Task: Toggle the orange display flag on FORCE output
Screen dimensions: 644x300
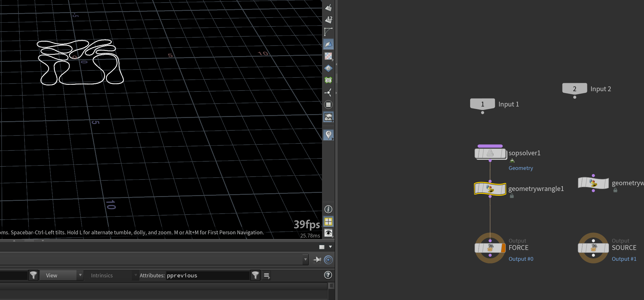Action: (x=503, y=248)
